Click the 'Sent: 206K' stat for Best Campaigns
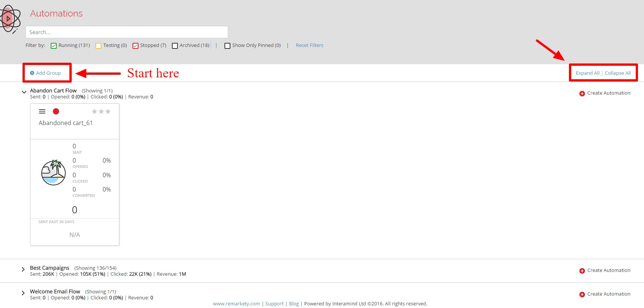Screen dimensions: 644x308 [42, 274]
